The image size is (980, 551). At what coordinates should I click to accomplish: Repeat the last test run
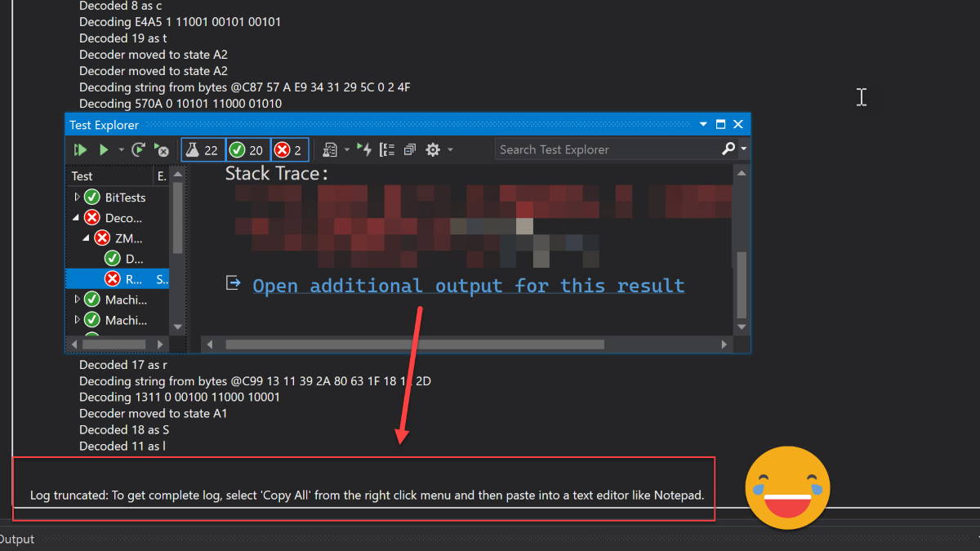pyautogui.click(x=138, y=149)
